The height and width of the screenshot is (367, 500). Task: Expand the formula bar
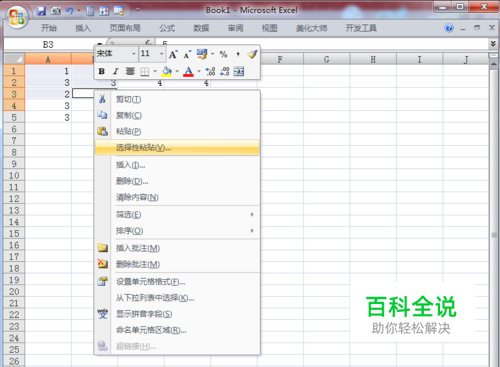493,44
